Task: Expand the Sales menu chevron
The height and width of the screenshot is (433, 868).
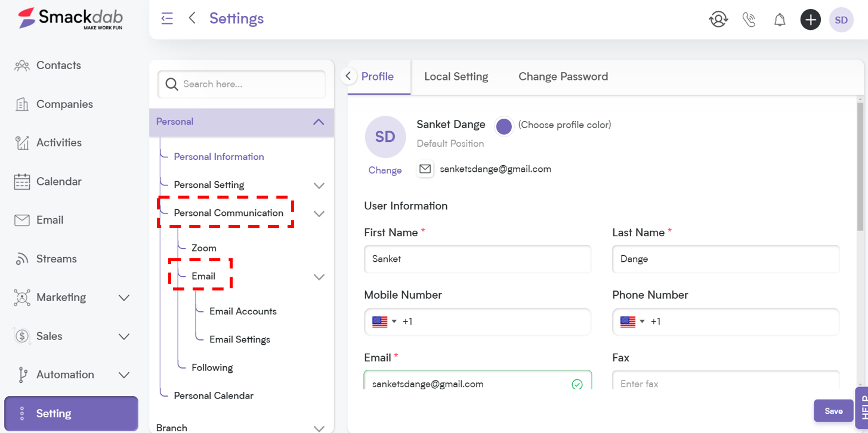Action: click(x=124, y=336)
